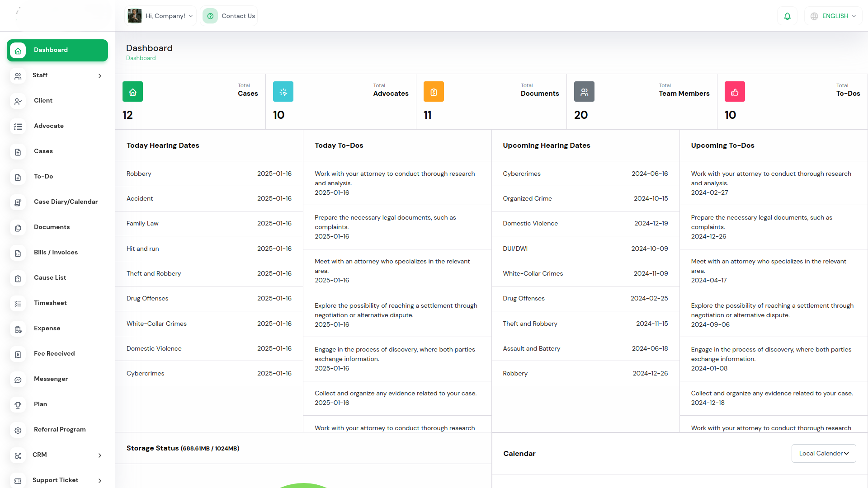Click the Plan trophy icon in sidebar

[x=18, y=405]
